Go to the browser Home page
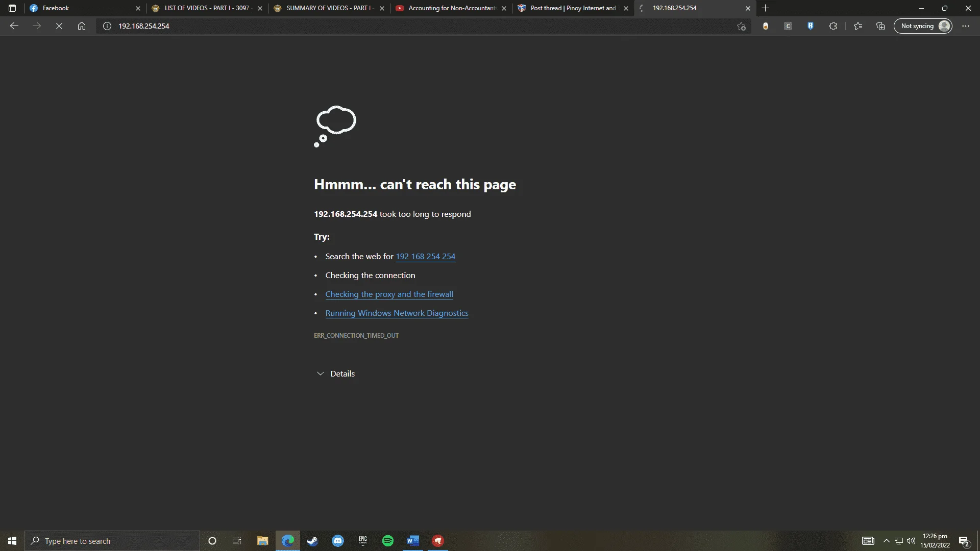Screen dimensions: 980x551 pos(82,26)
